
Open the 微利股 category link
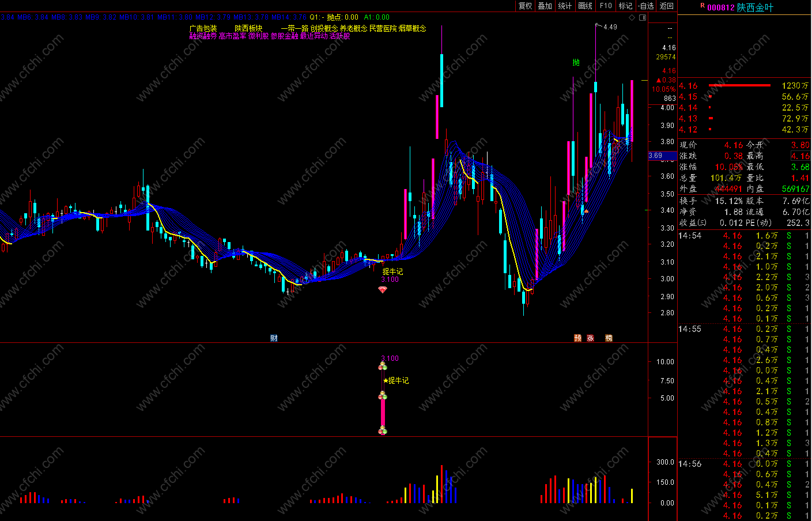coord(258,36)
